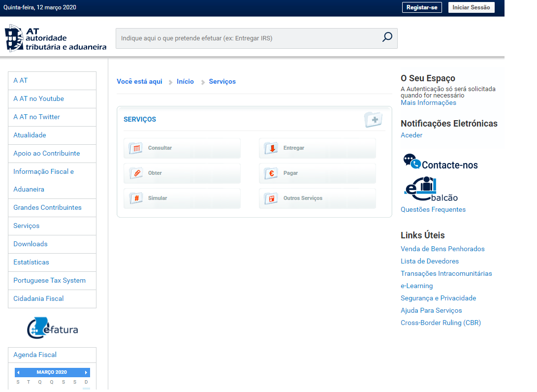Focus the search input field
The height and width of the screenshot is (392, 537).
[x=246, y=38]
